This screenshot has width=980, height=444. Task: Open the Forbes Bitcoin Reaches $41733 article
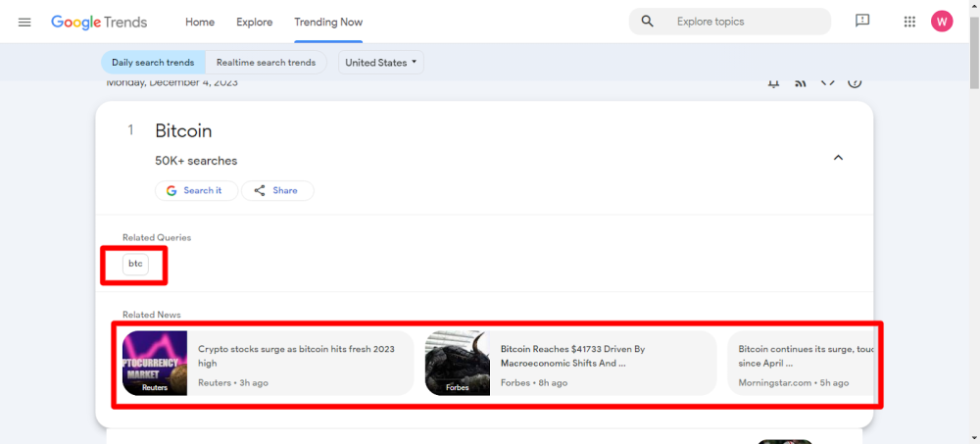570,364
